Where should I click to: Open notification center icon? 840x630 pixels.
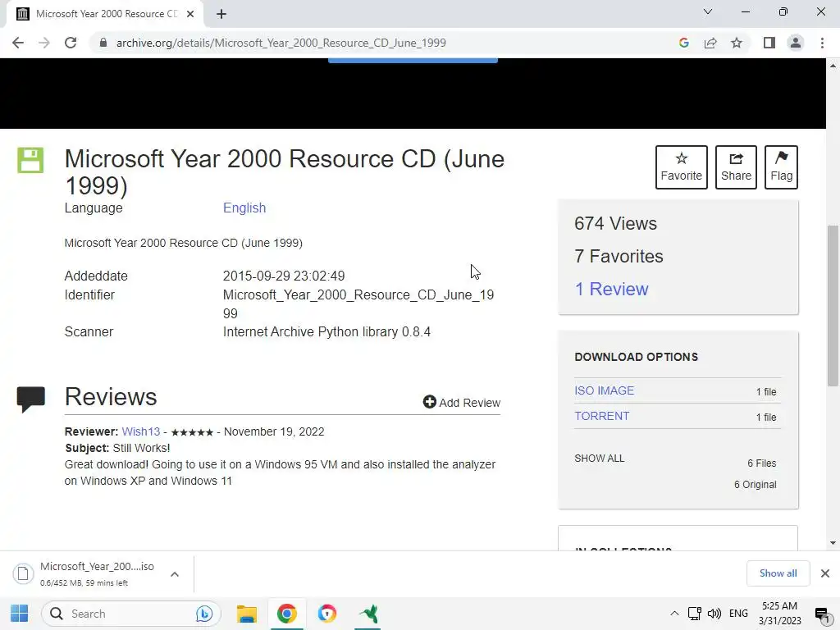click(822, 614)
